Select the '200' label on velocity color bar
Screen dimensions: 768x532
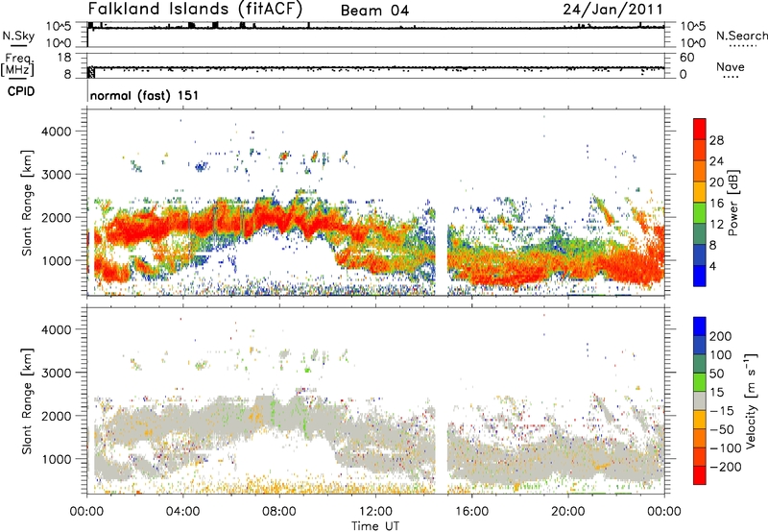pos(721,336)
